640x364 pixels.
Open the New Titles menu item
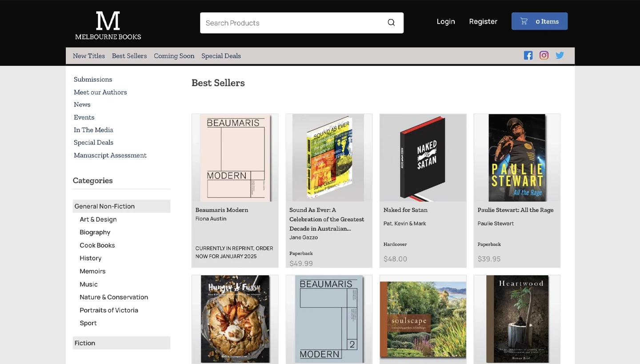(89, 56)
